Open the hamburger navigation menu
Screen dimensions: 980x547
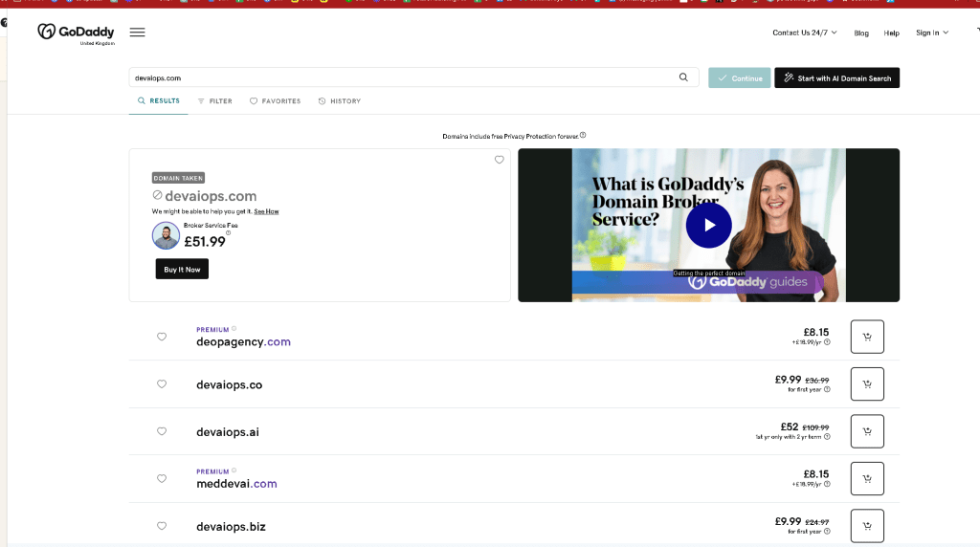pyautogui.click(x=138, y=33)
